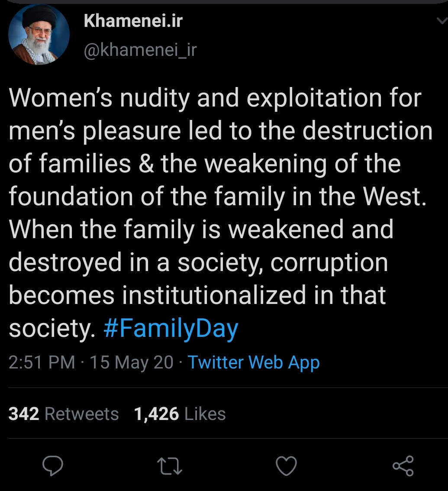Share the tweet using the share icon
Image resolution: width=448 pixels, height=491 pixels.
pos(403,466)
